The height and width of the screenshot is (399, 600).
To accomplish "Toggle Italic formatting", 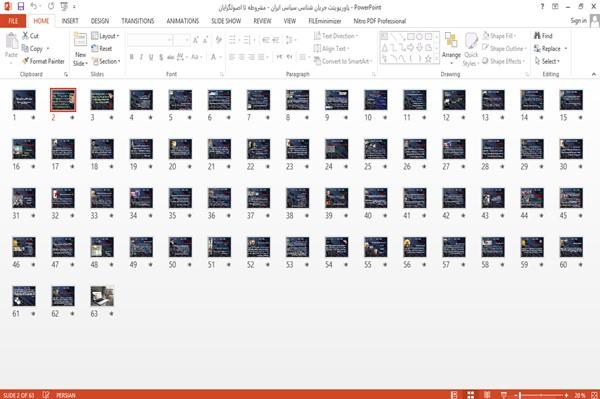I will 141,57.
